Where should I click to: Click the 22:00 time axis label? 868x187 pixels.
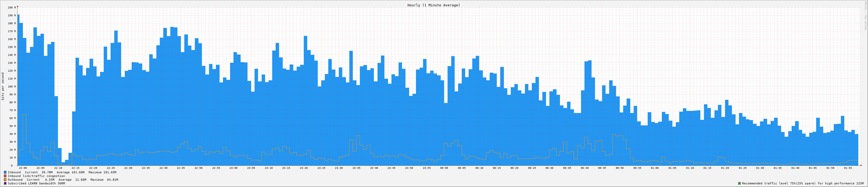click(x=23, y=168)
